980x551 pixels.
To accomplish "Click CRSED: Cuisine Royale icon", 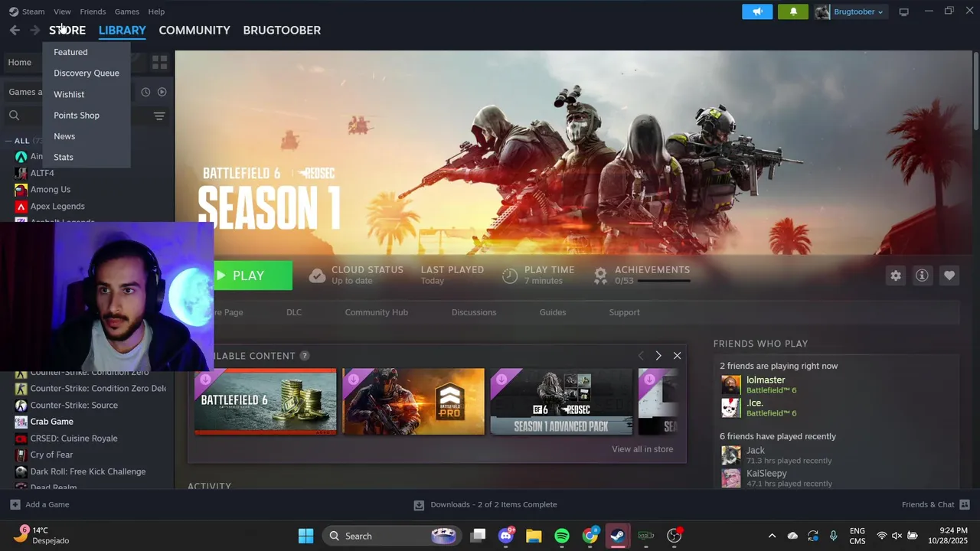I will (21, 439).
